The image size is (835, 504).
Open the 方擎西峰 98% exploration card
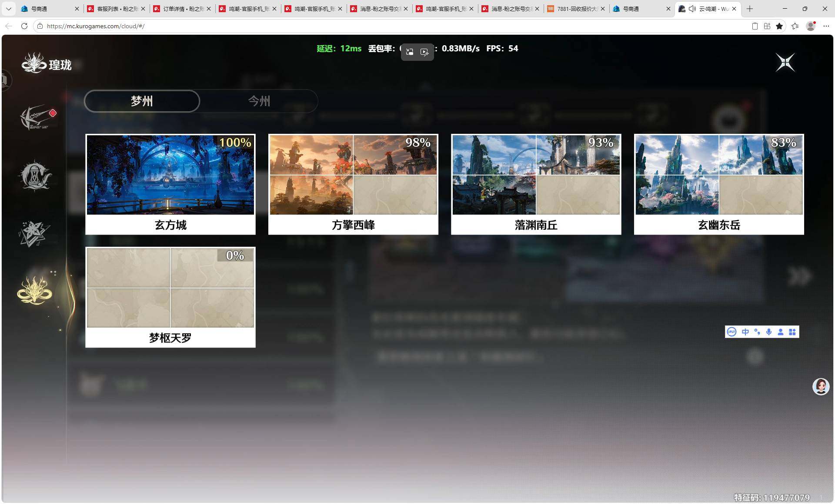(353, 184)
